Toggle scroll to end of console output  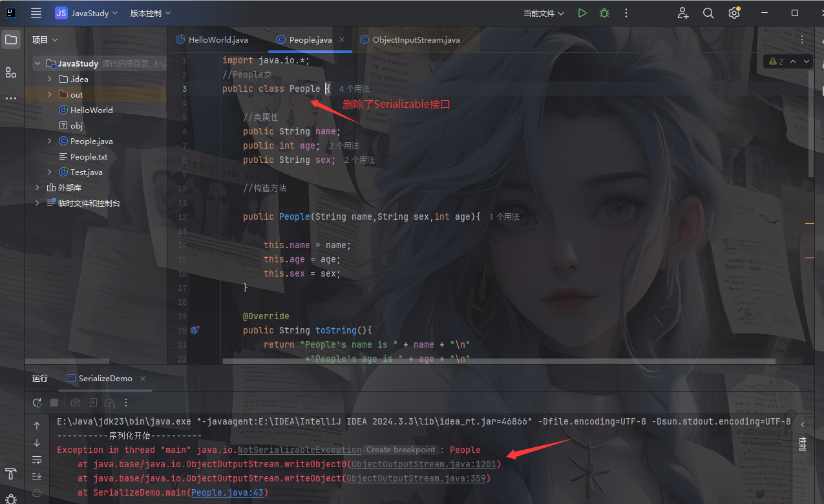(x=37, y=476)
